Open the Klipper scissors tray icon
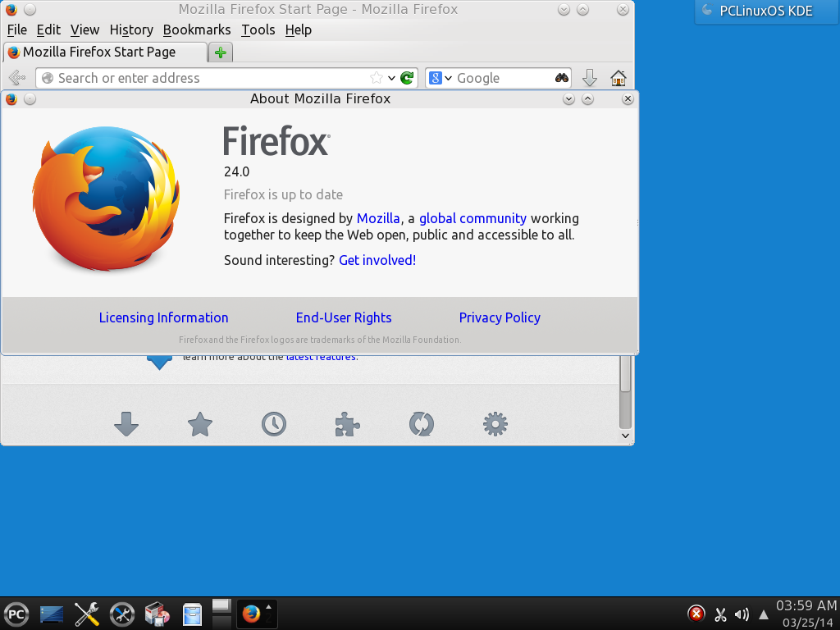Image resolution: width=840 pixels, height=630 pixels. point(720,614)
